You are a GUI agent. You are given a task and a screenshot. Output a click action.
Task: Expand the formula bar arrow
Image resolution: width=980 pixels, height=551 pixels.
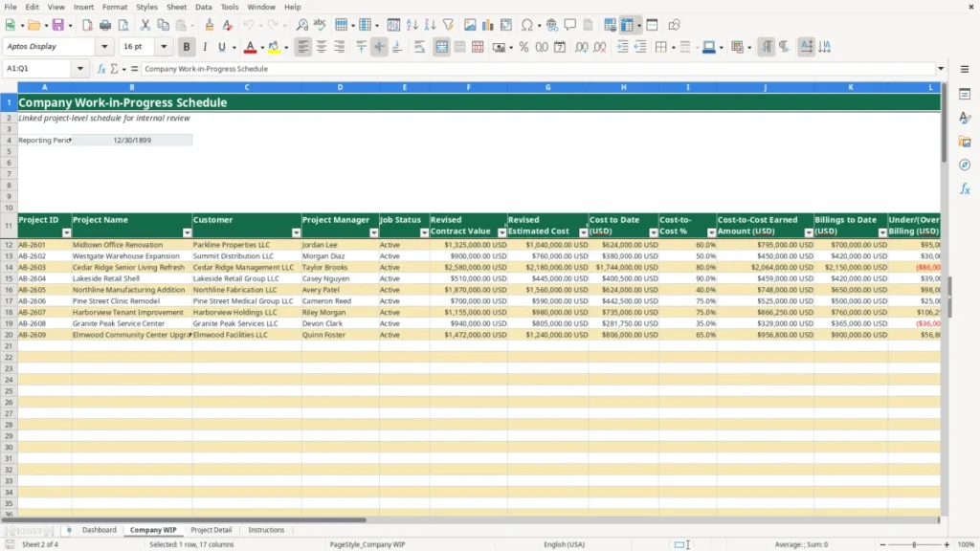pyautogui.click(x=941, y=69)
